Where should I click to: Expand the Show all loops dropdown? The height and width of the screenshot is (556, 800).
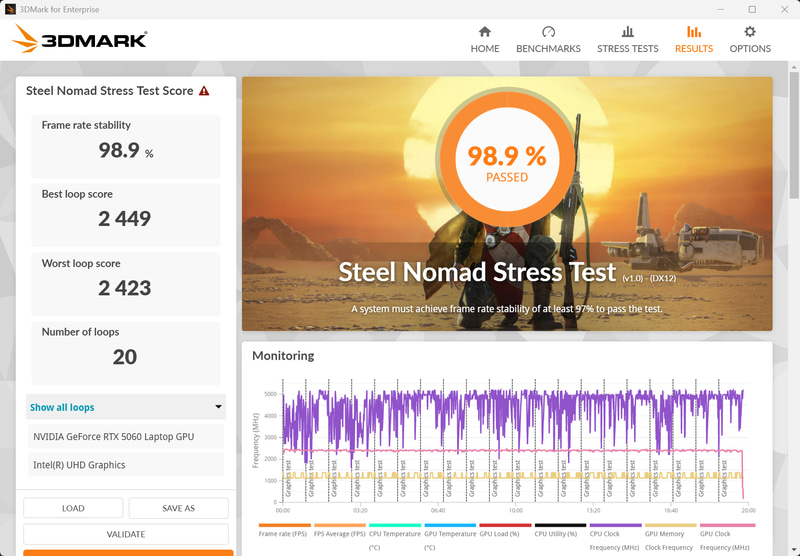coord(126,407)
